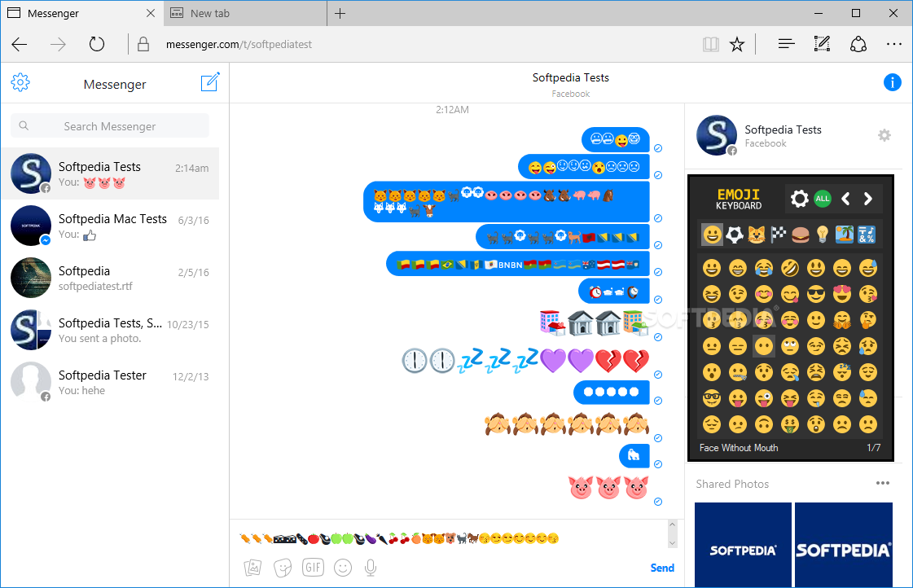Viewport: 913px width, 588px height.
Task: Open Softpedia Tests conversation options gear
Action: (884, 135)
